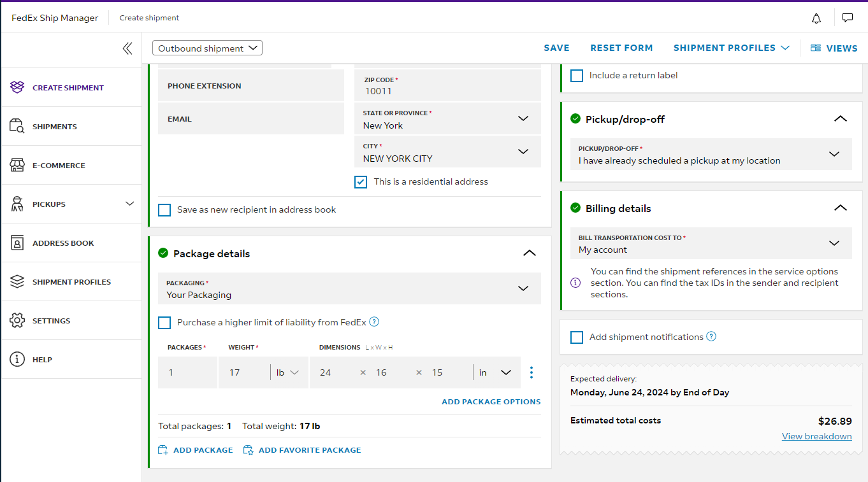The height and width of the screenshot is (482, 868).
Task: Click the Add Package box icon
Action: click(163, 450)
